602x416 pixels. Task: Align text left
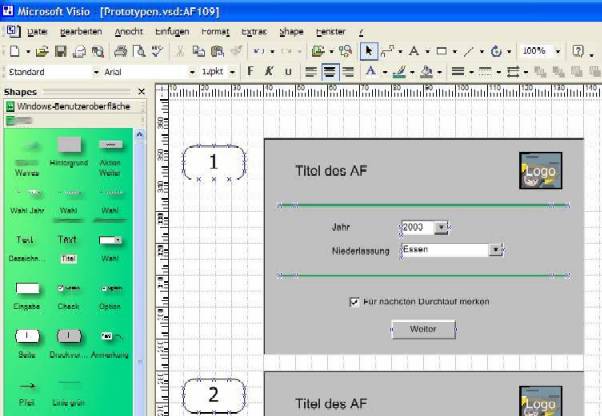point(311,72)
